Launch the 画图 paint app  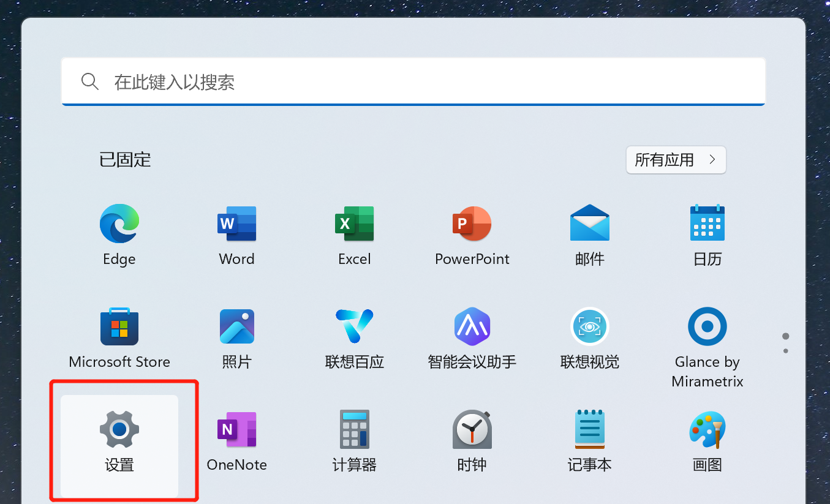(707, 442)
